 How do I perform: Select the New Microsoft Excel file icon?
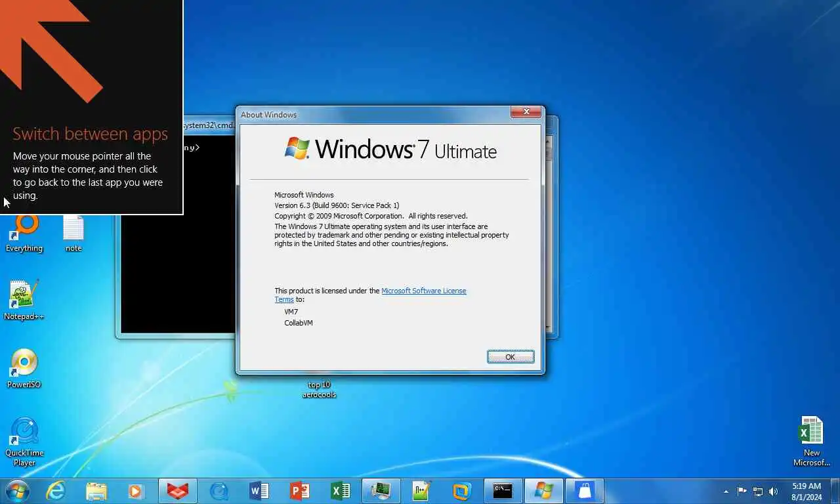(x=812, y=442)
